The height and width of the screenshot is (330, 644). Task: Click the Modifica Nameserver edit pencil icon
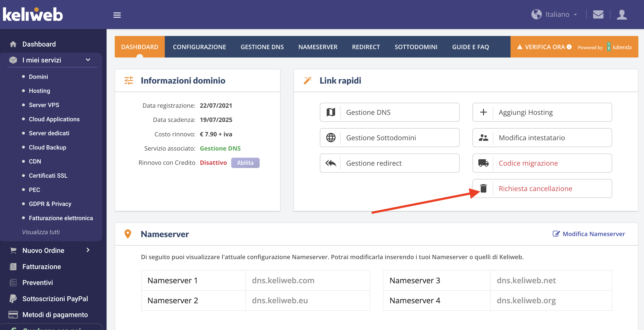pos(556,234)
